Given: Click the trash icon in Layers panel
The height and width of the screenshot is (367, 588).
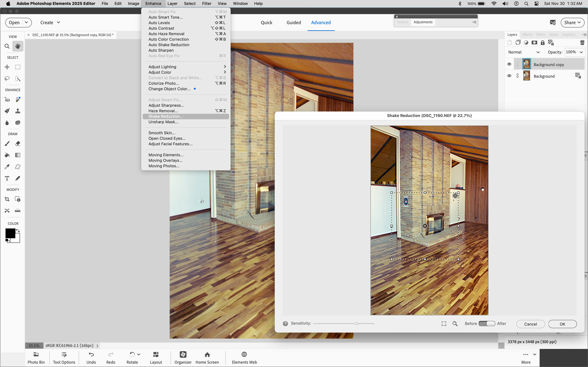Looking at the screenshot, I should (x=582, y=43).
